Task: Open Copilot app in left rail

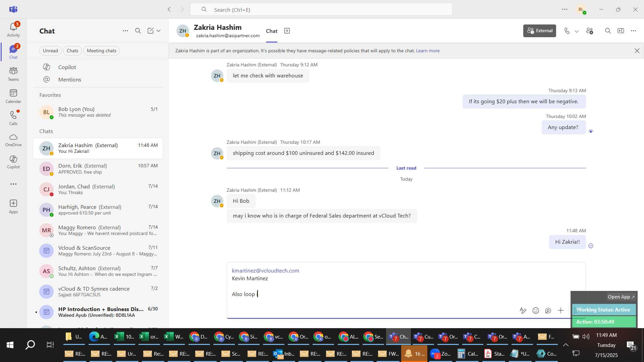Action: [13, 162]
